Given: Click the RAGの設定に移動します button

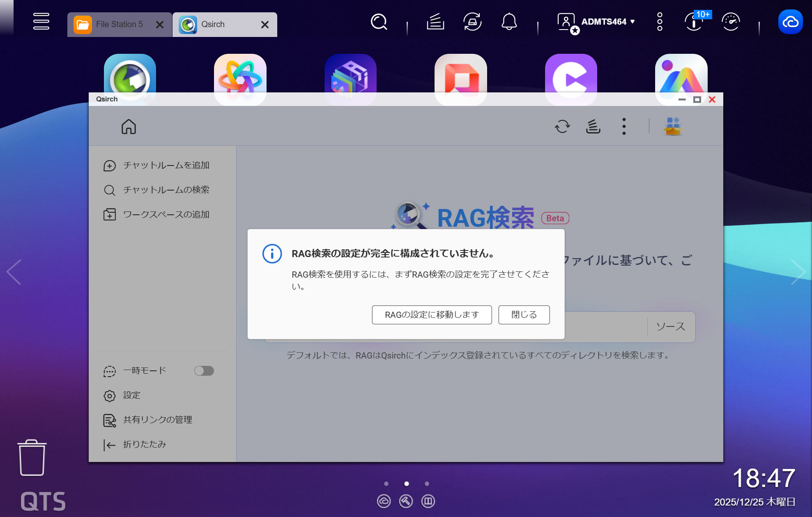Looking at the screenshot, I should pyautogui.click(x=432, y=315).
